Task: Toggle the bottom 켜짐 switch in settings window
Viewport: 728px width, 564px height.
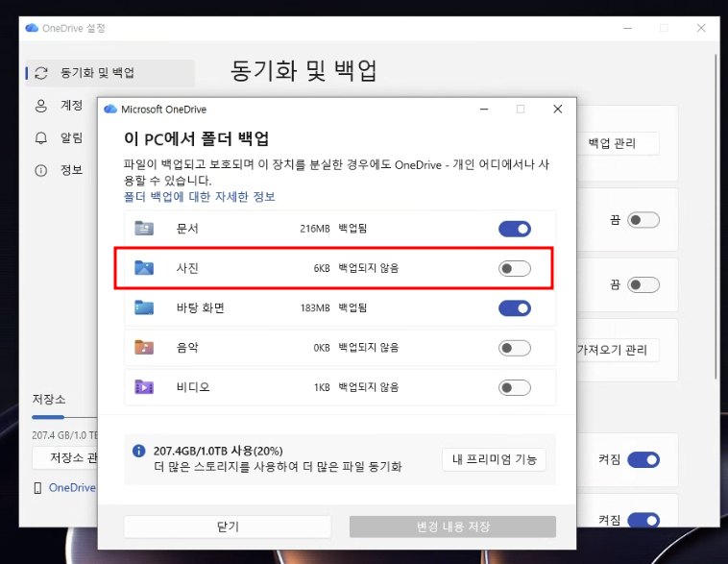Action: [643, 520]
